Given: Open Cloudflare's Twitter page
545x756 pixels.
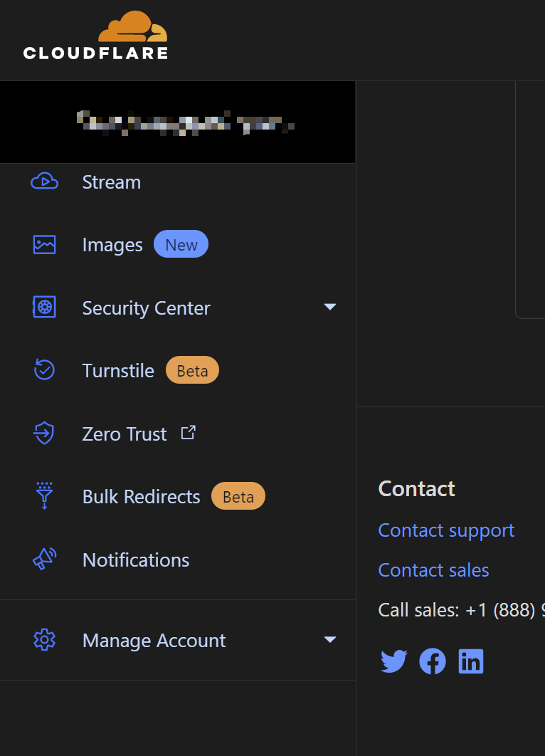Looking at the screenshot, I should click(x=393, y=662).
